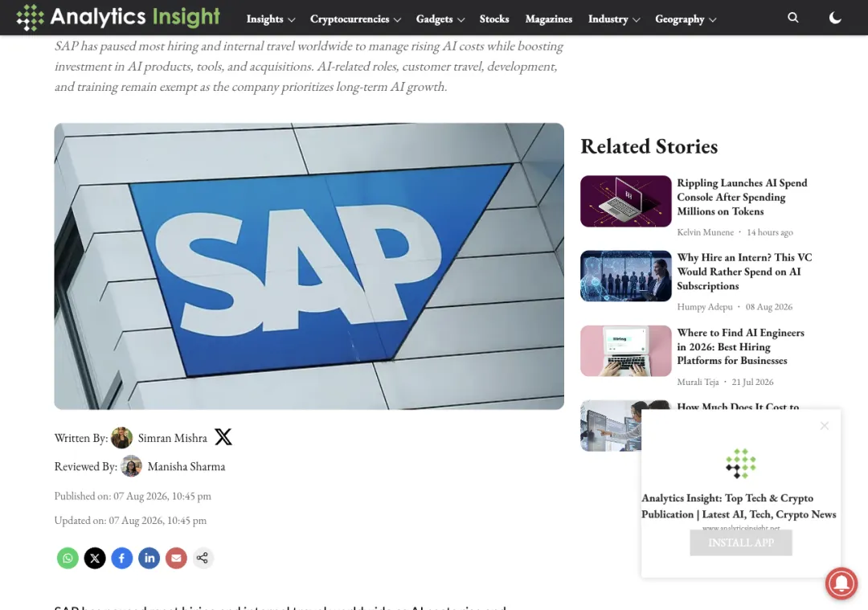Expand the Cryptocurrencies dropdown menu
Screen dimensions: 868x610
coord(355,18)
